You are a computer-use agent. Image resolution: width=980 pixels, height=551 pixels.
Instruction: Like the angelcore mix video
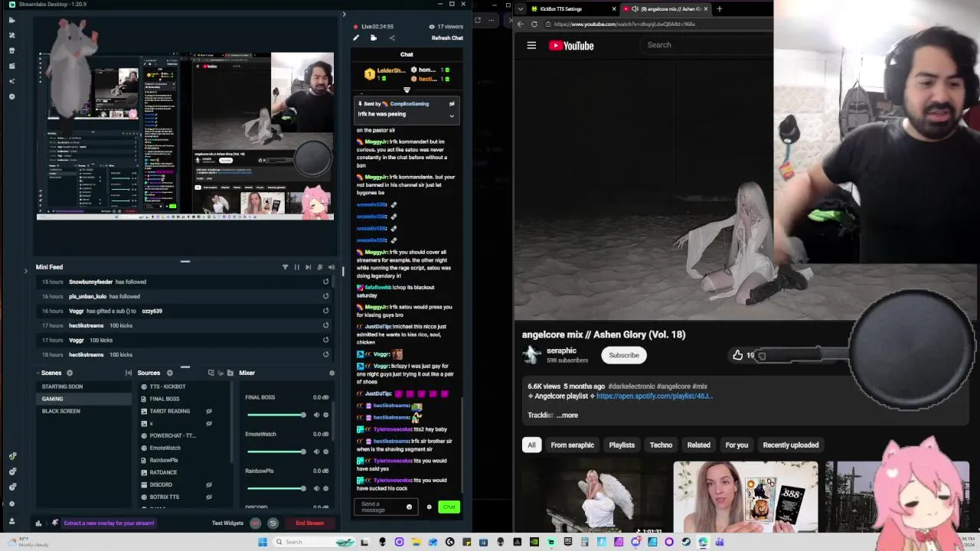click(738, 355)
